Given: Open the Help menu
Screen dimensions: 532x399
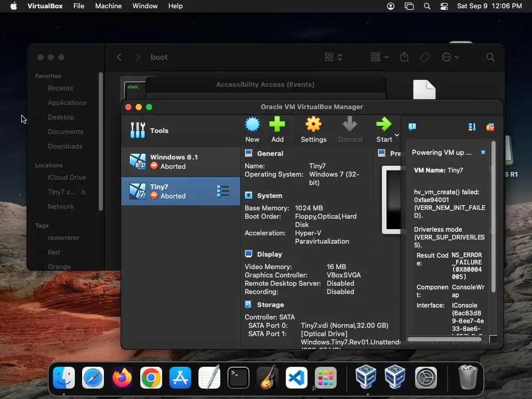Looking at the screenshot, I should click(176, 6).
